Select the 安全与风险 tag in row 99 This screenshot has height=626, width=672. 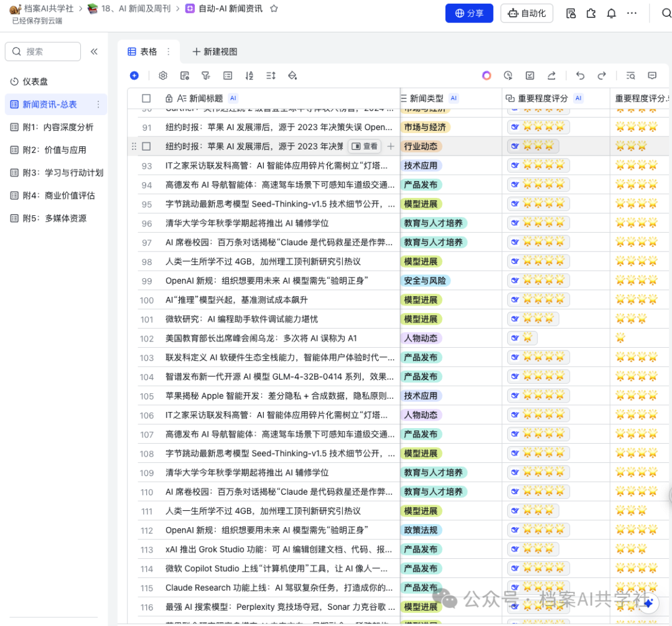[425, 281]
